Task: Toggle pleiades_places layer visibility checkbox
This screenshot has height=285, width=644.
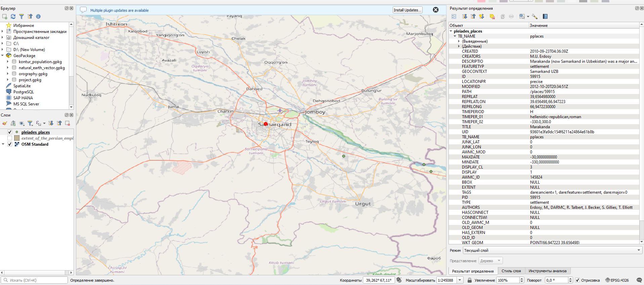Action: (x=10, y=132)
